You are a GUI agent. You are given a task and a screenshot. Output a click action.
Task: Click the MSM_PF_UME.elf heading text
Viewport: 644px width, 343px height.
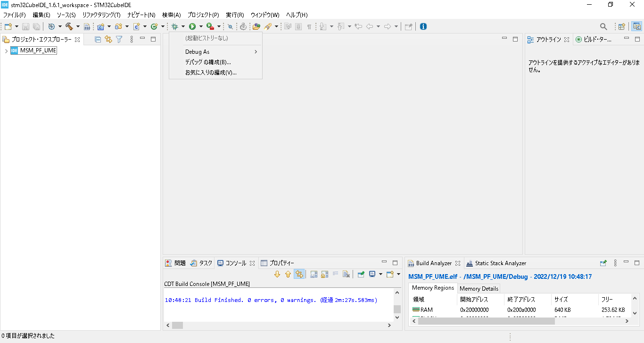coord(500,276)
